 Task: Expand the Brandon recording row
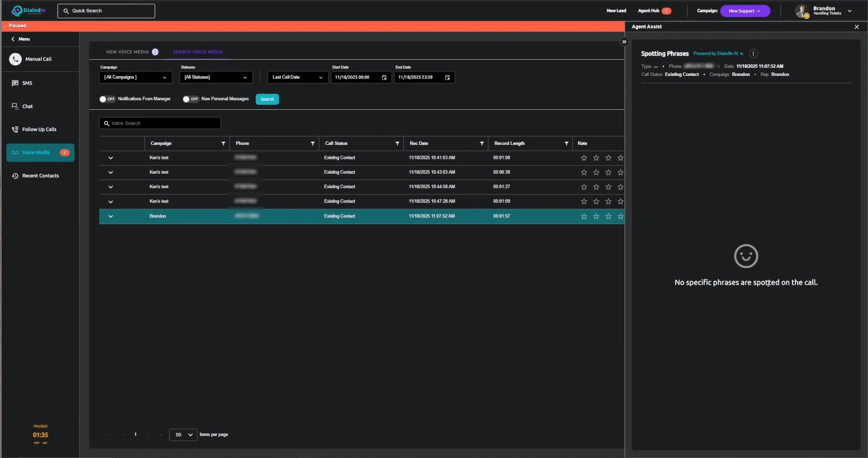(110, 217)
